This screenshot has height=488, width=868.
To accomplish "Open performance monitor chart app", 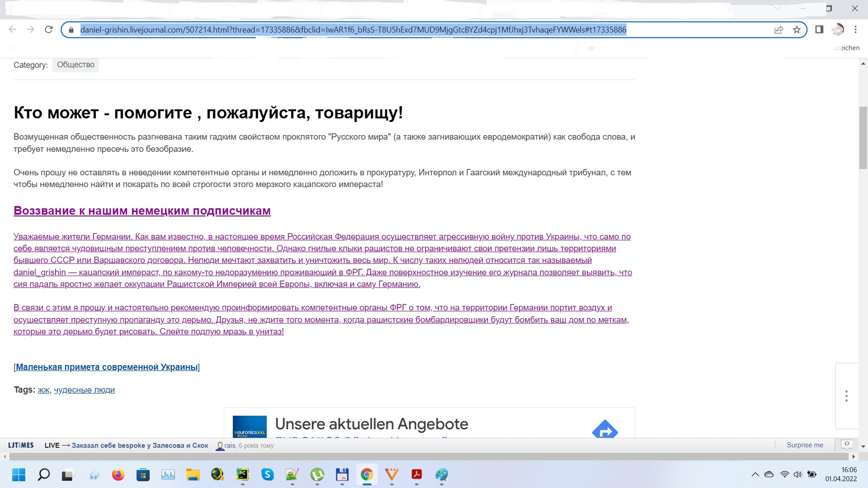I will (x=168, y=475).
